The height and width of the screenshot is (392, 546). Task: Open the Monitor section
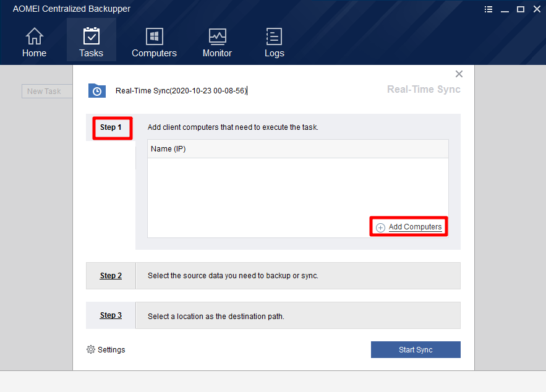217,42
